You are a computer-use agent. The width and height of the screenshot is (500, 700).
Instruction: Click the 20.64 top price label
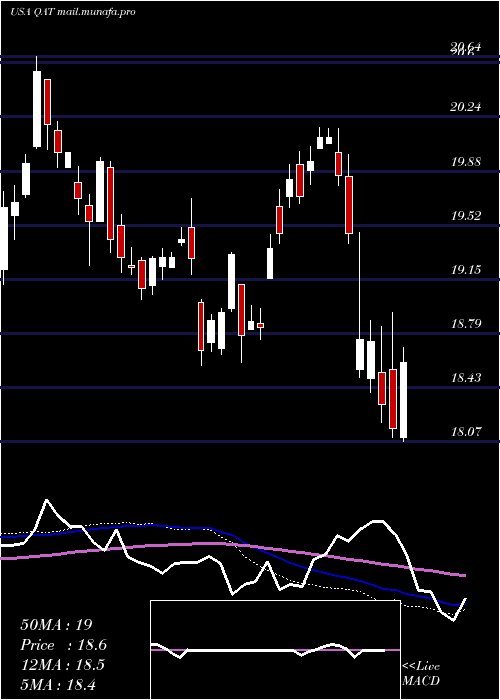466,46
